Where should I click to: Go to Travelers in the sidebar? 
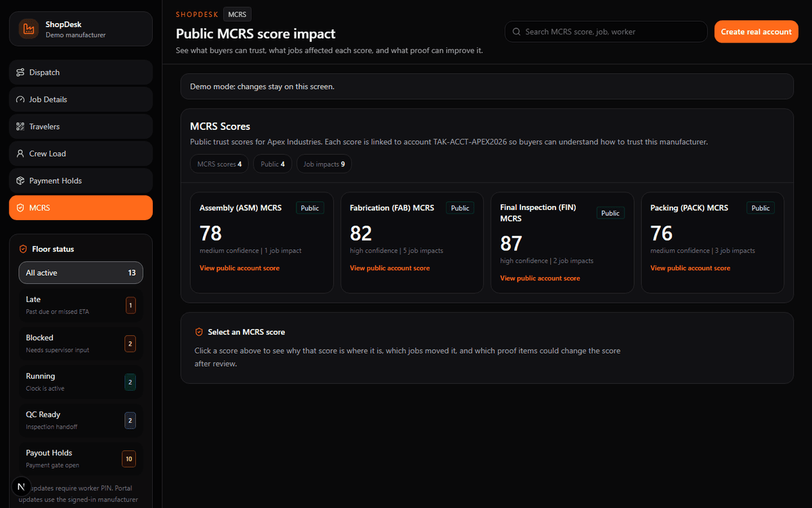tap(81, 127)
